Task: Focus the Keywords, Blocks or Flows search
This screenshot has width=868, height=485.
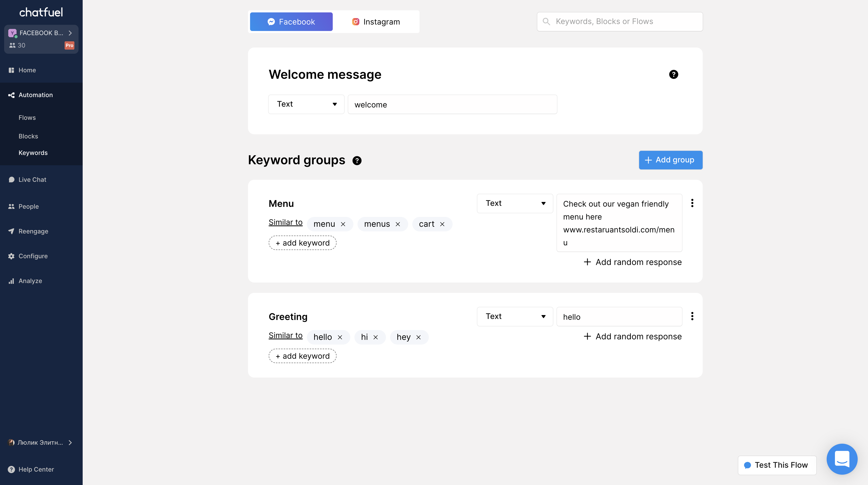Action: 620,21
